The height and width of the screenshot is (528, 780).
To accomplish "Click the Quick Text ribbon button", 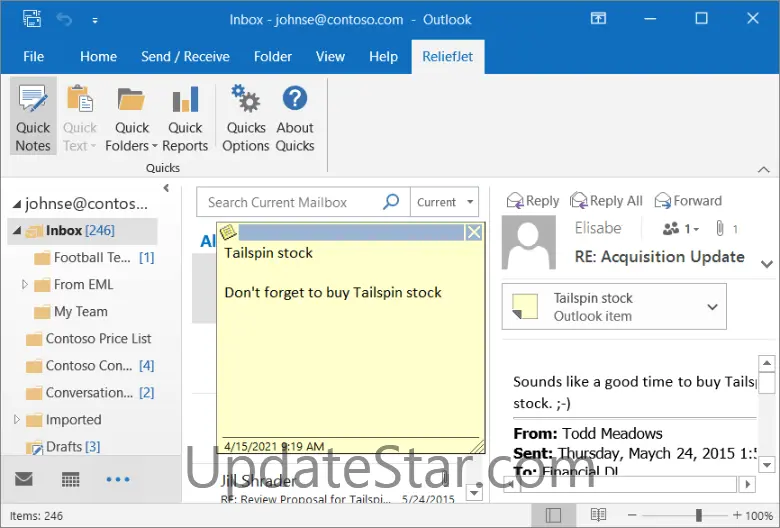I will pos(80,117).
